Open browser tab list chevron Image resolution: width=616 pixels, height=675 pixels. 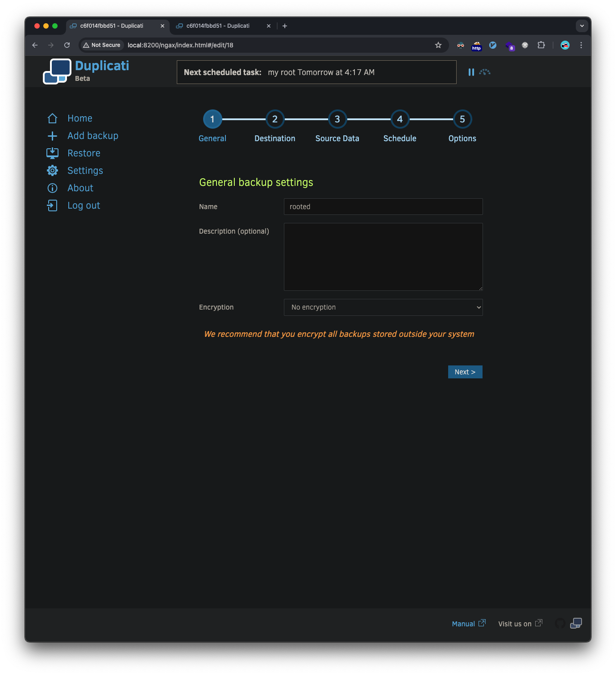pos(582,26)
